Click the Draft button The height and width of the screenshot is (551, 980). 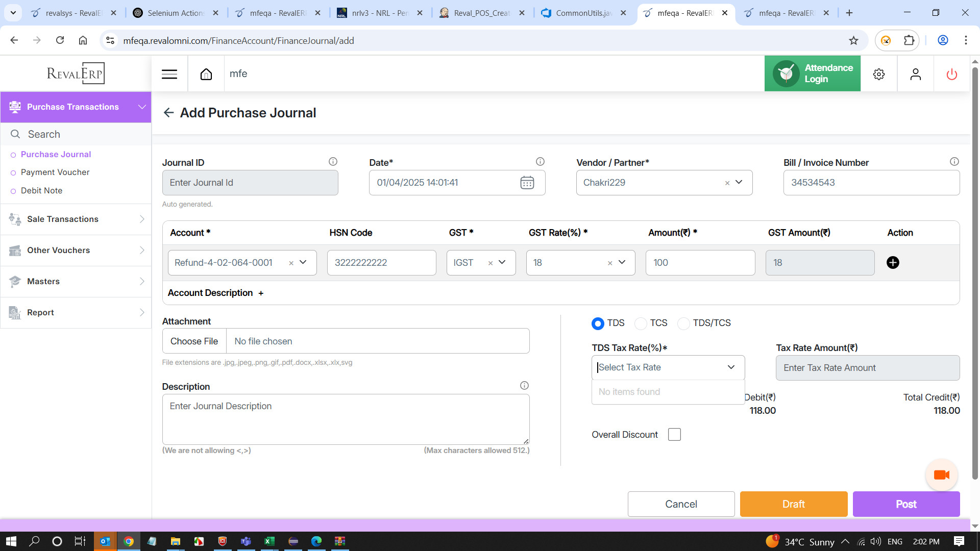pyautogui.click(x=793, y=504)
